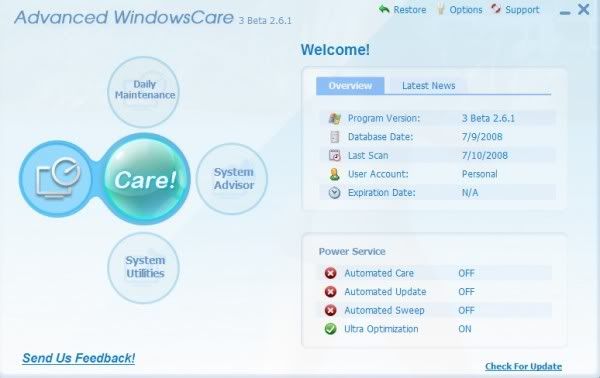Toggle Automated Sweep red X status icon

pos(331,310)
